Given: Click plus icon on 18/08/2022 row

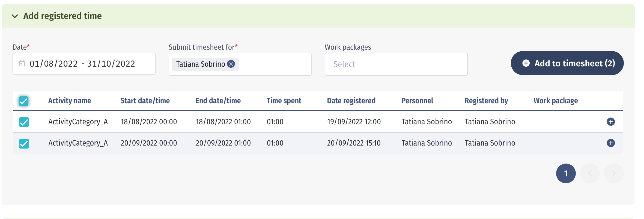Looking at the screenshot, I should [611, 122].
